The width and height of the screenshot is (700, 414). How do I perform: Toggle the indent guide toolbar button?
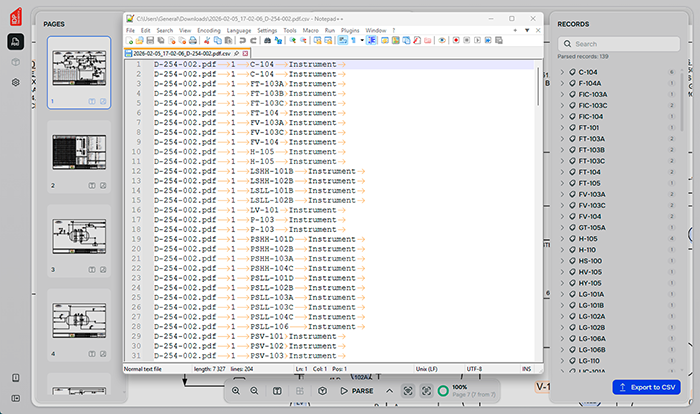point(371,41)
